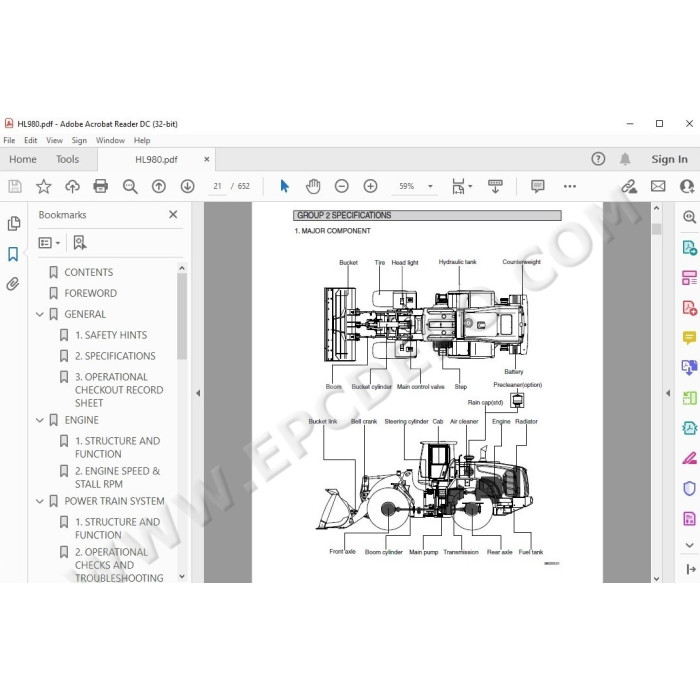The height and width of the screenshot is (700, 700).
Task: Open Attachments paperclip panel
Action: pos(13,284)
